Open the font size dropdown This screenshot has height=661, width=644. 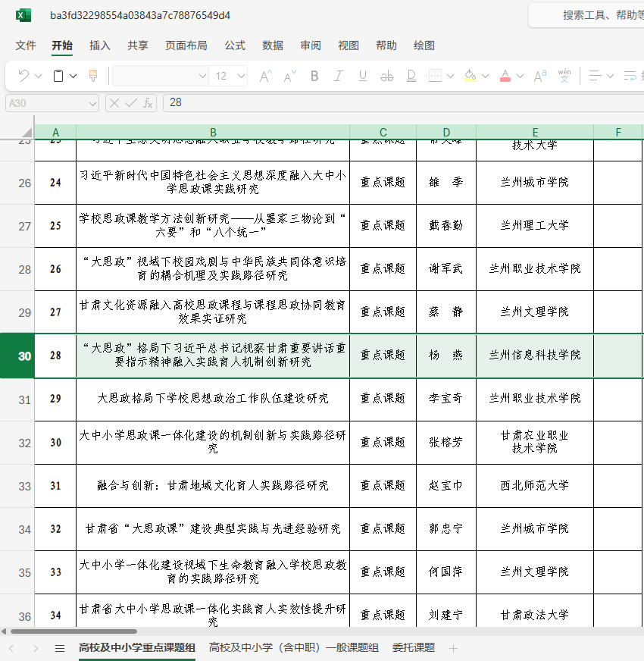click(241, 76)
